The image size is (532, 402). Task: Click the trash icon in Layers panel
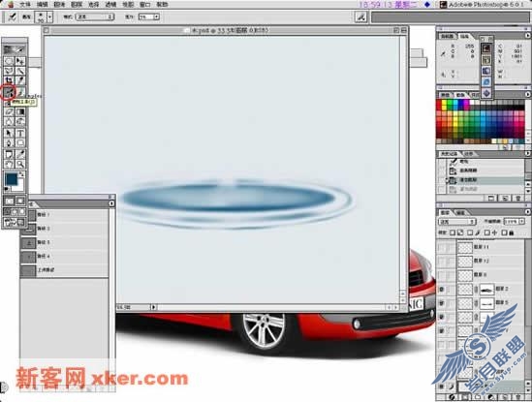coord(517,396)
